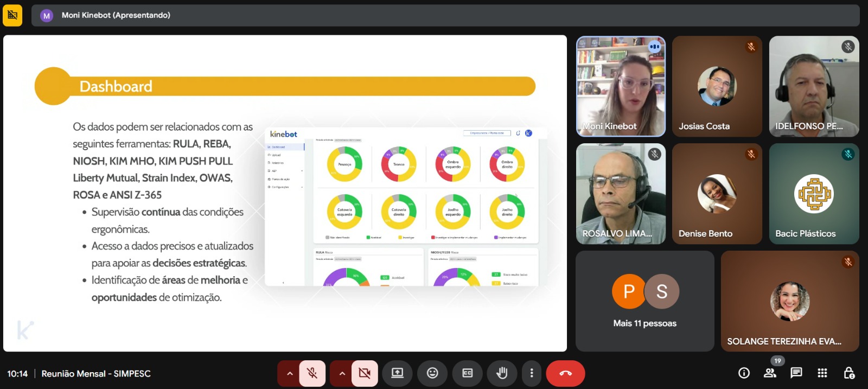
Task: Leave the call with red hang-up button
Action: tap(565, 373)
